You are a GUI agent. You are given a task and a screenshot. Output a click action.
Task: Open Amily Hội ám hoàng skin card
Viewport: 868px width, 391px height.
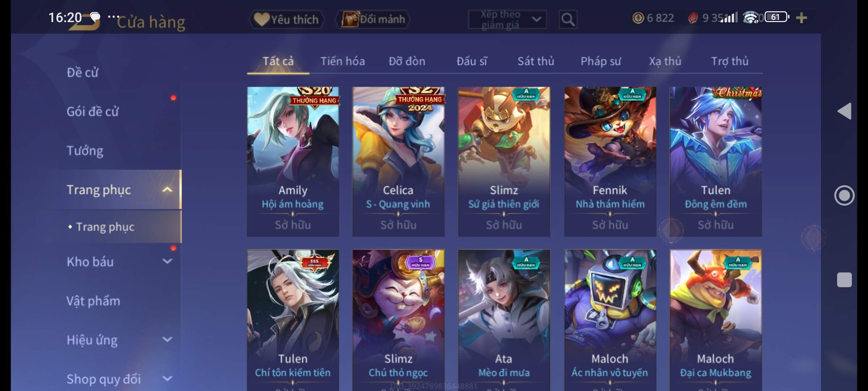pos(293,161)
